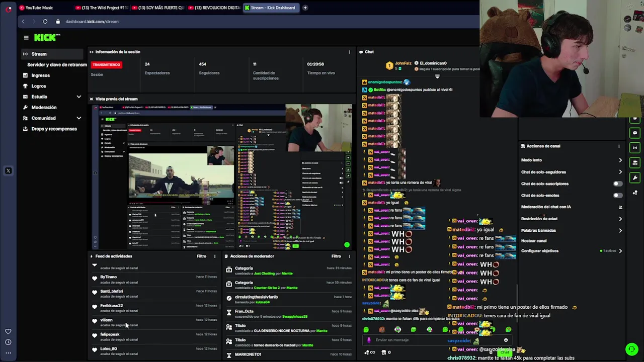Open Feed de actividades options menu

(215, 256)
